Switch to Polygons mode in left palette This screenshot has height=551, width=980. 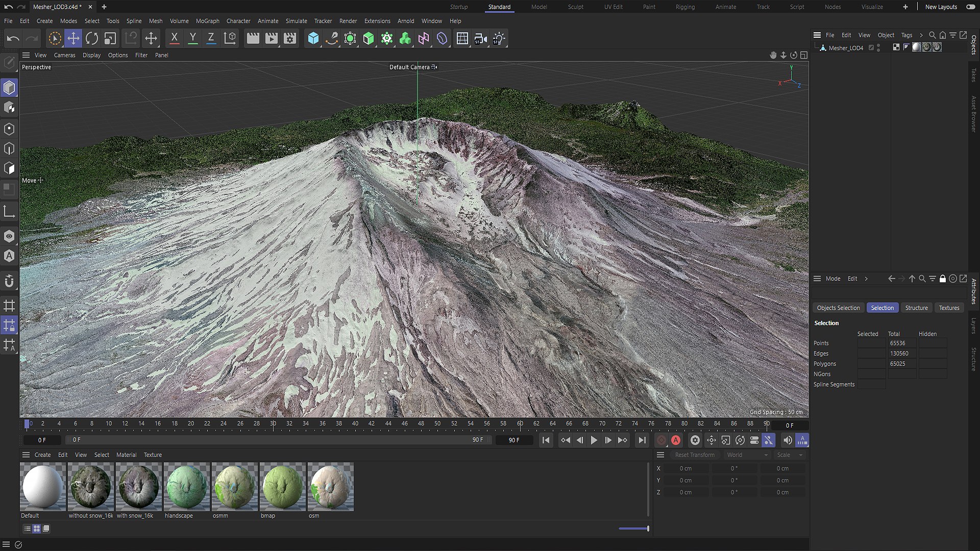click(9, 168)
